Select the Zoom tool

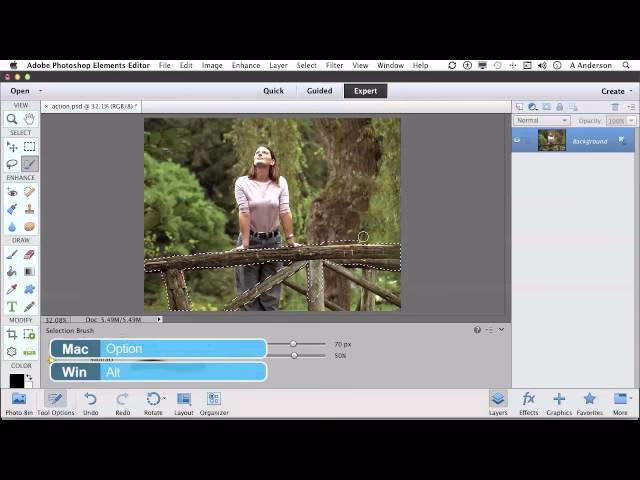click(12, 119)
